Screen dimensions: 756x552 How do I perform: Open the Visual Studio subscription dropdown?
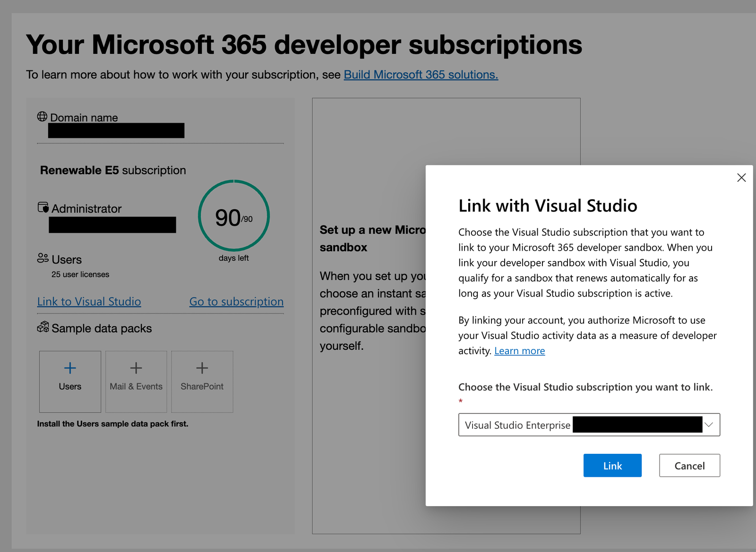tap(708, 425)
